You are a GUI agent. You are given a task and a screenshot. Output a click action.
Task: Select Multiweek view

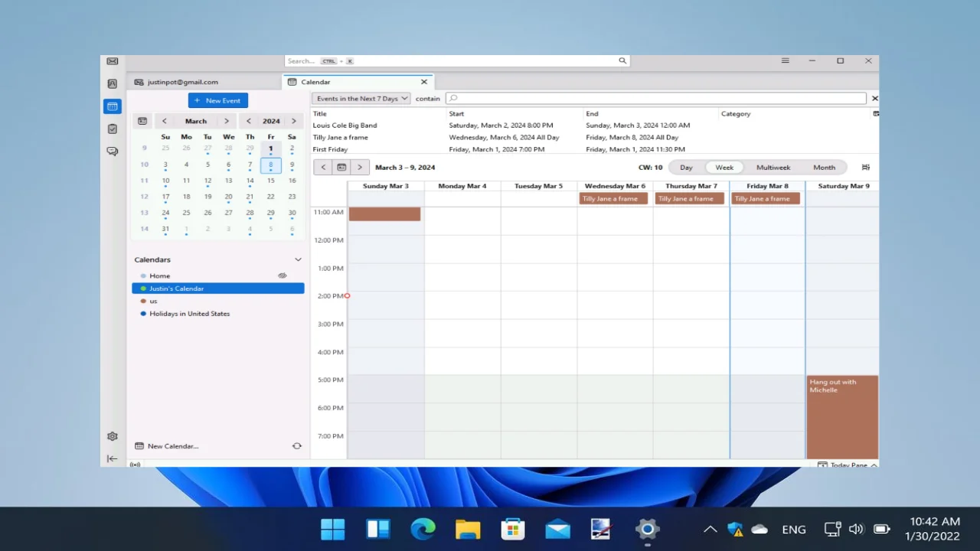pos(773,167)
